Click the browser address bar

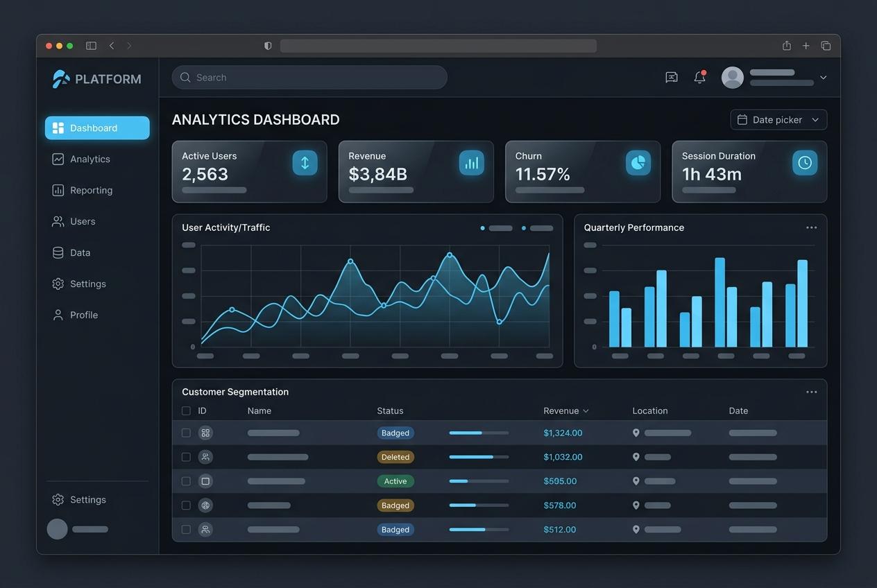click(x=438, y=46)
